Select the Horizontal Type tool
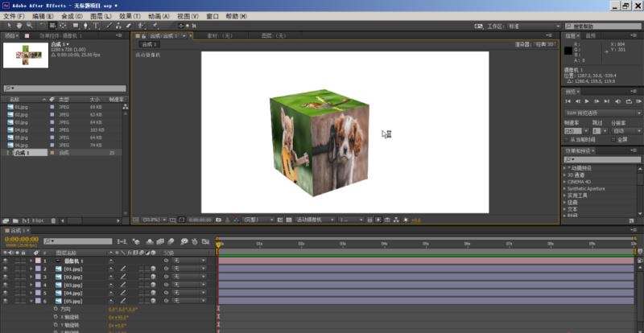Screen dimensions: 644x333 pos(96,26)
